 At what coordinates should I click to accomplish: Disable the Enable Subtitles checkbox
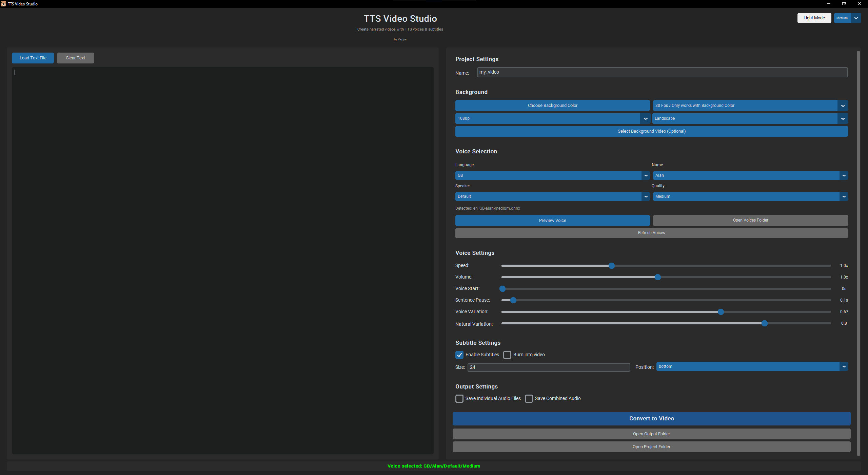[x=459, y=355]
